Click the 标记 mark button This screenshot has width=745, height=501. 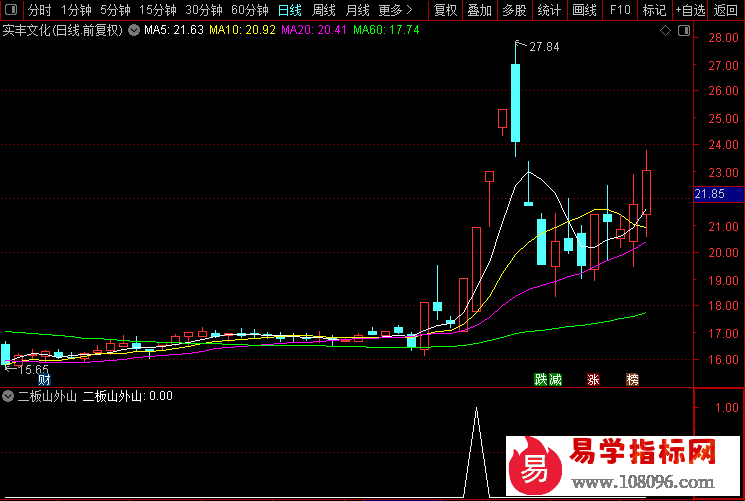654,10
